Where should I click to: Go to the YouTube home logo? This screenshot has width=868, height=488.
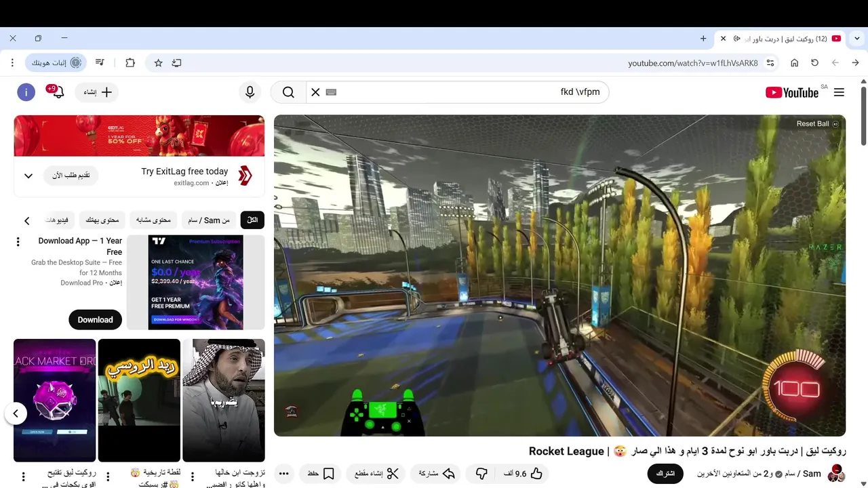coord(792,92)
